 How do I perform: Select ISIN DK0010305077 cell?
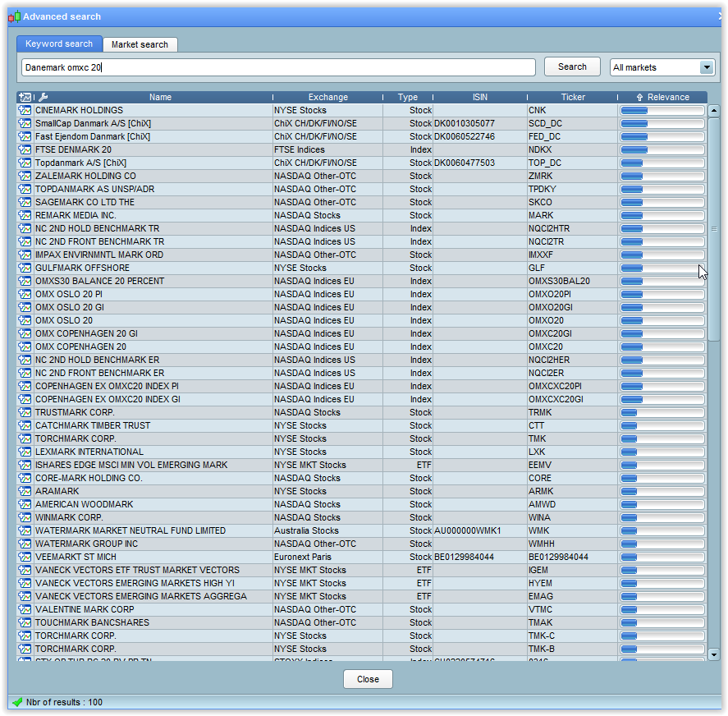point(465,123)
